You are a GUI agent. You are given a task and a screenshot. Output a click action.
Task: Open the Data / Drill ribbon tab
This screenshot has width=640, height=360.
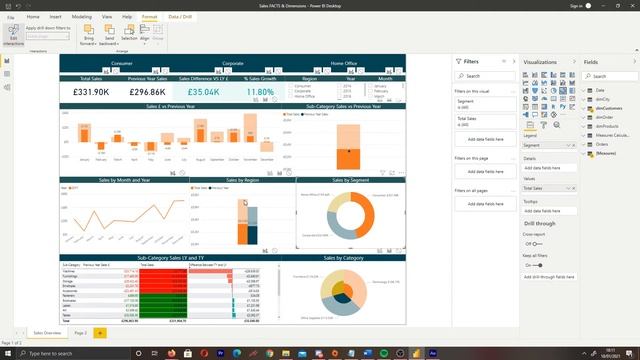click(180, 17)
